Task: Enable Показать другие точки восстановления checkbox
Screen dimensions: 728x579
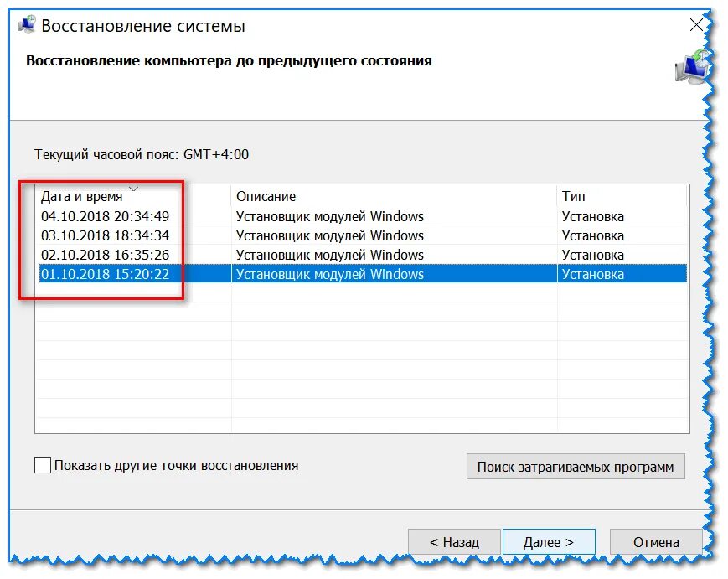Action: coord(43,465)
